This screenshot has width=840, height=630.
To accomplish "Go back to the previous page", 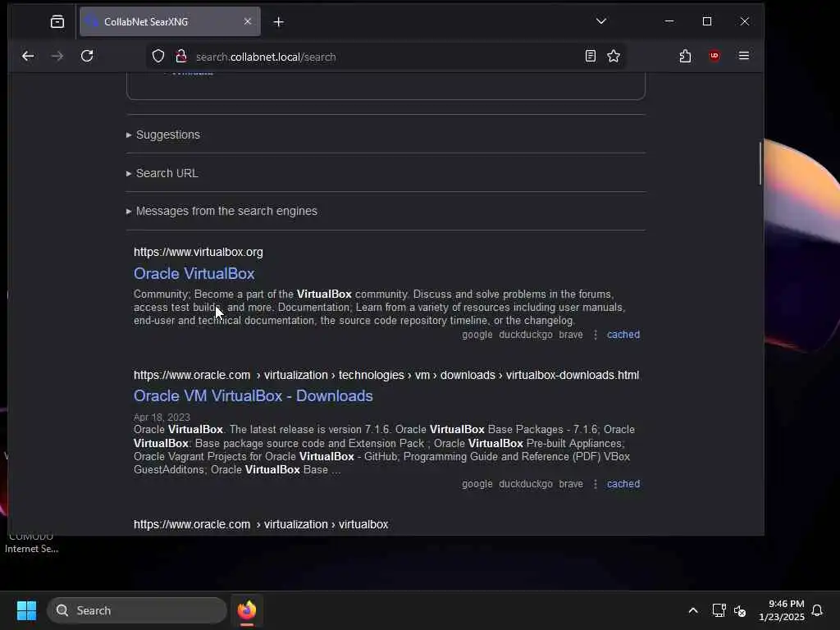I will (28, 56).
